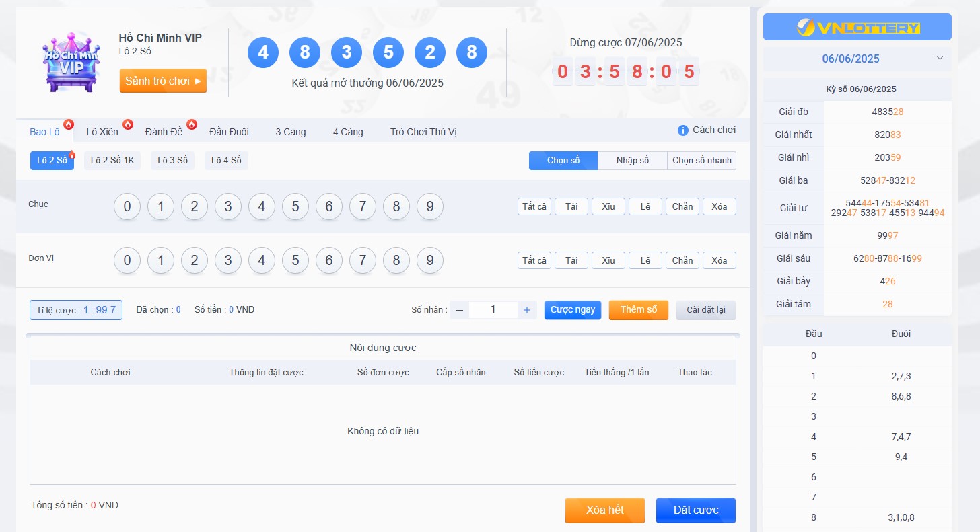This screenshot has width=980, height=532.
Task: Click the VNLottery logo banner
Action: [x=858, y=28]
